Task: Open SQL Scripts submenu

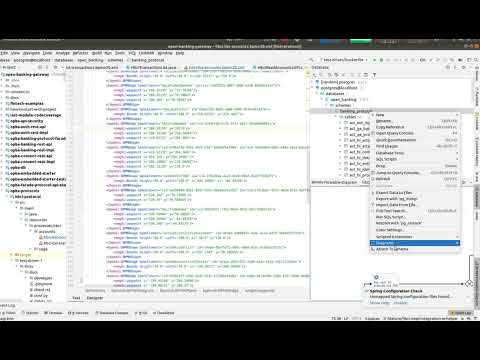Action: pos(415,159)
